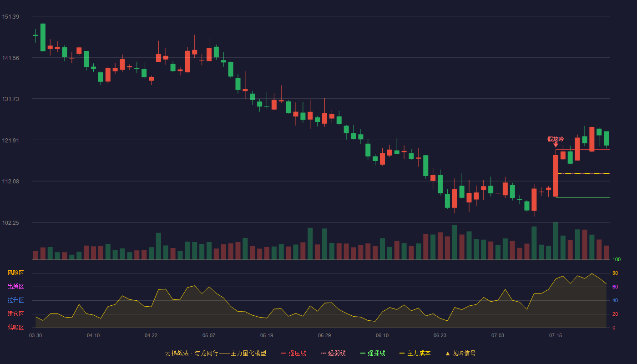Select the 建仓区 zone label

(15, 314)
